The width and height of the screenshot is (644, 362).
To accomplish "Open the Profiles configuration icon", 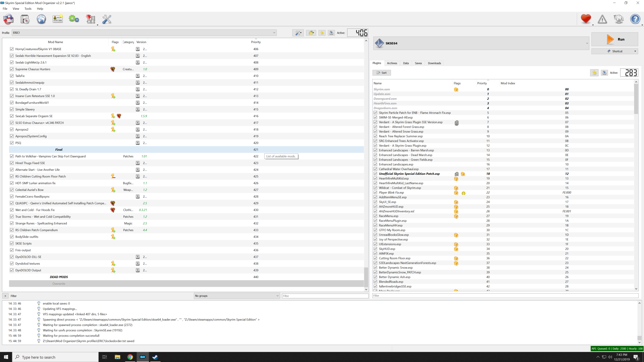I will tap(58, 19).
